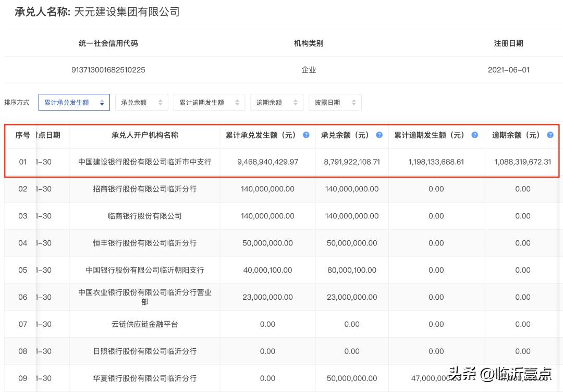The width and height of the screenshot is (563, 392).
Task: Select 日照银行股份有限公司临沂分行 cell
Action: pyautogui.click(x=145, y=351)
